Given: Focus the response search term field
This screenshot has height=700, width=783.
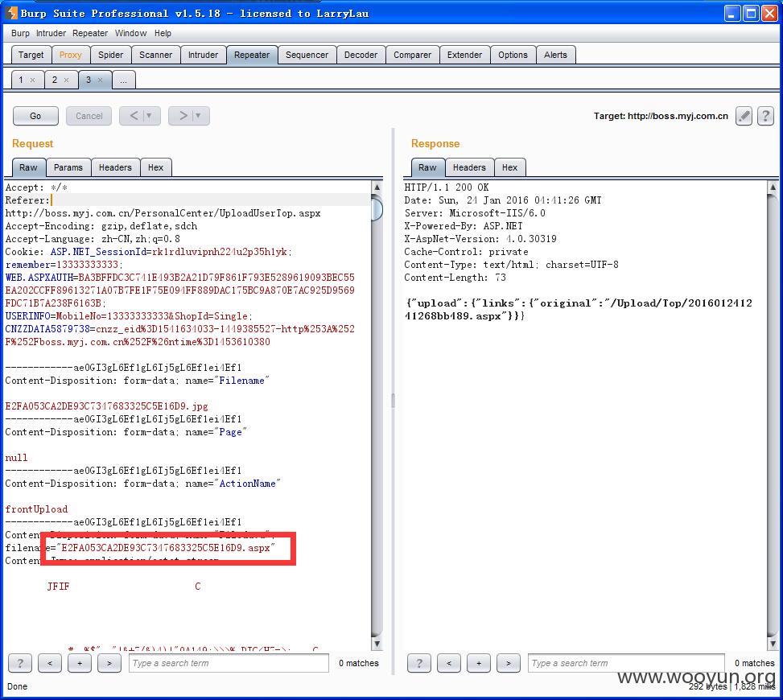Looking at the screenshot, I should (x=626, y=663).
